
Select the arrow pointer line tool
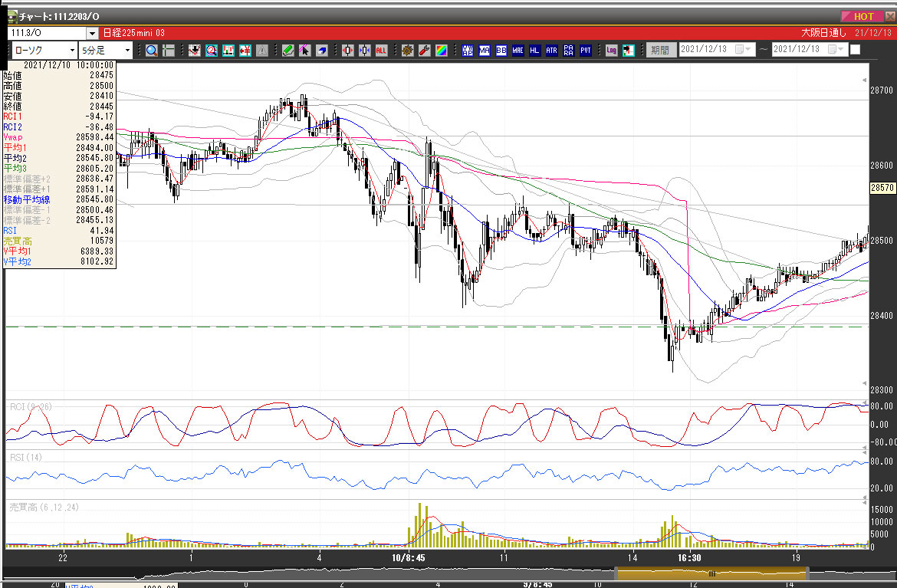(x=304, y=51)
